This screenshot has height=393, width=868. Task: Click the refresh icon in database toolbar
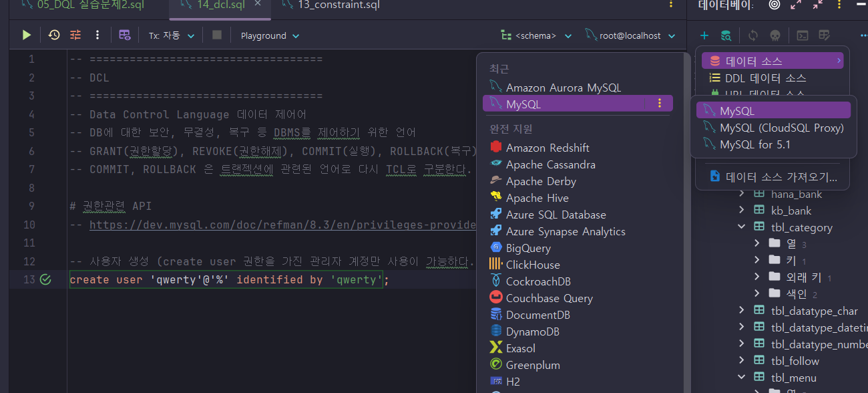point(753,35)
